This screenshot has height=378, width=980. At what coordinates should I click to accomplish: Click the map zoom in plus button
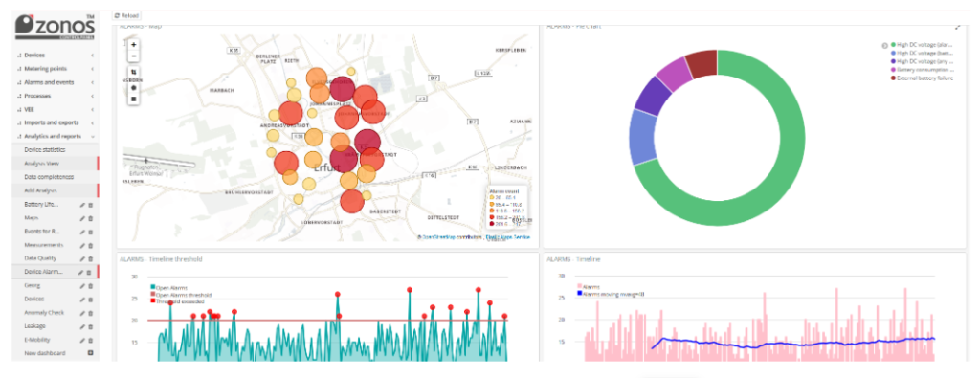click(x=134, y=45)
